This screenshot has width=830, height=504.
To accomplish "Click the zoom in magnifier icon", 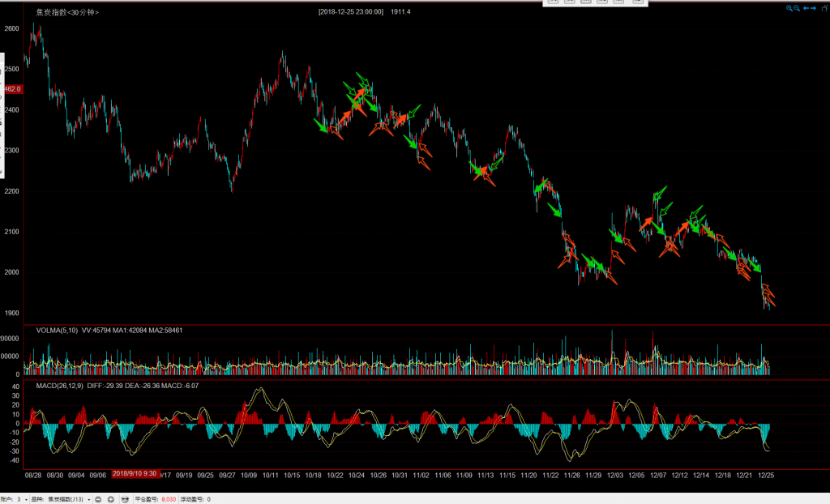I will [789, 8].
